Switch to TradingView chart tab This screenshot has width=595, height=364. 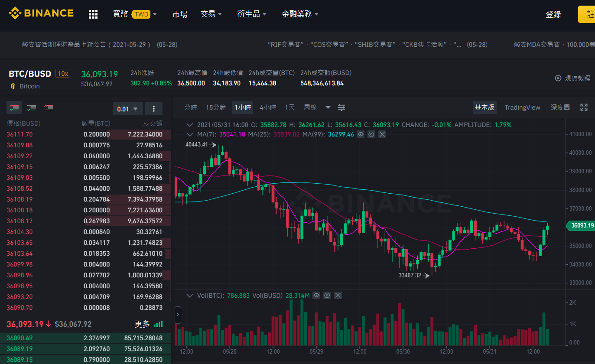point(522,107)
